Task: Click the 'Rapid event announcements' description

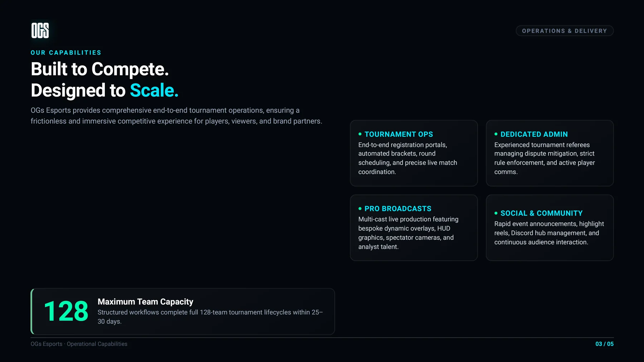Action: click(549, 233)
